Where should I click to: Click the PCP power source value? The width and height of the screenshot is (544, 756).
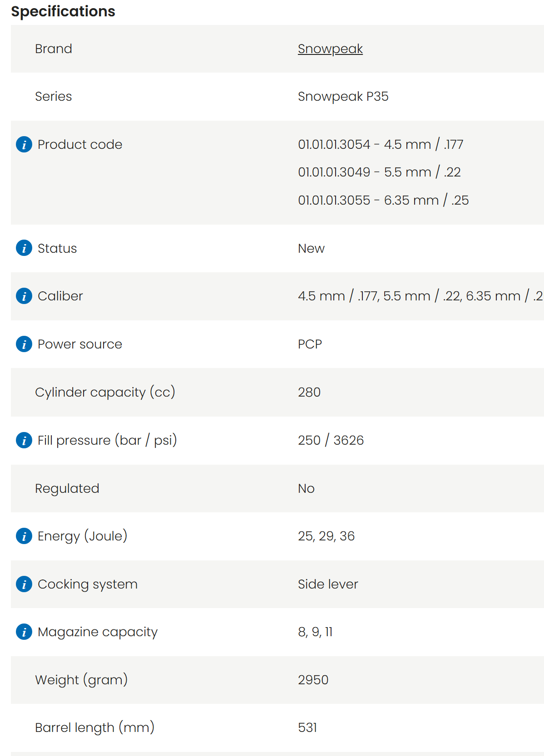[x=310, y=344]
